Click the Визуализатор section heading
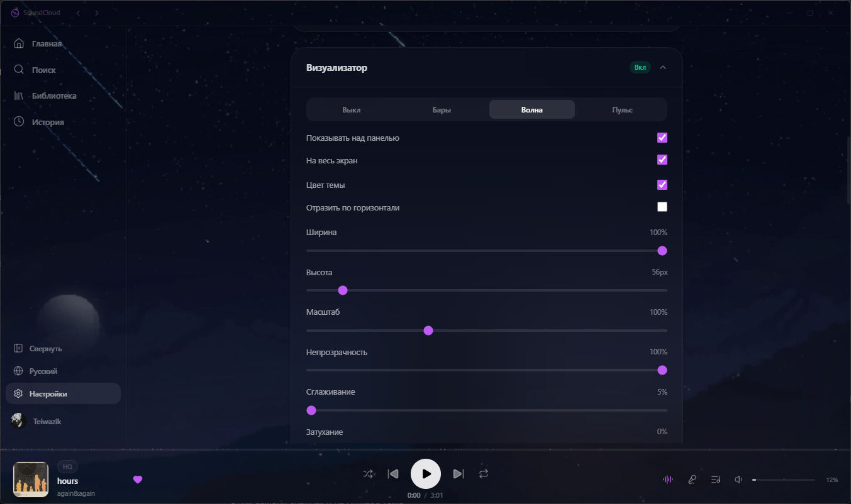The width and height of the screenshot is (851, 504). coord(337,68)
